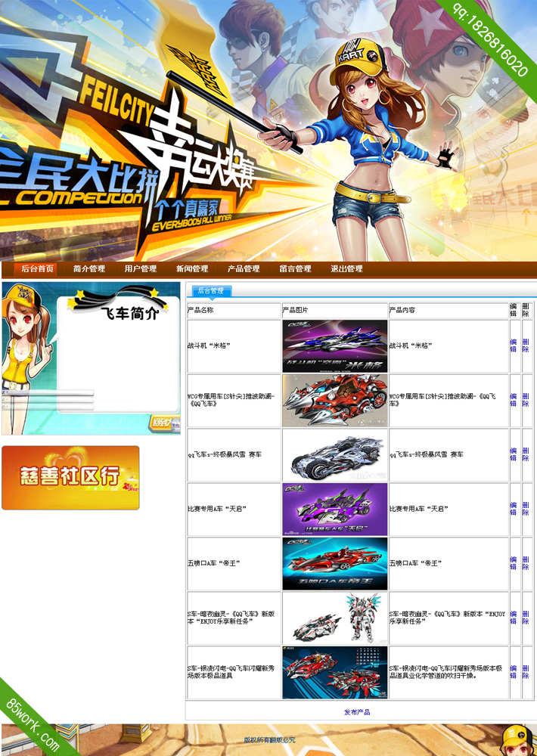Click the 慈善社区行 banner
537x756 pixels.
pos(70,477)
